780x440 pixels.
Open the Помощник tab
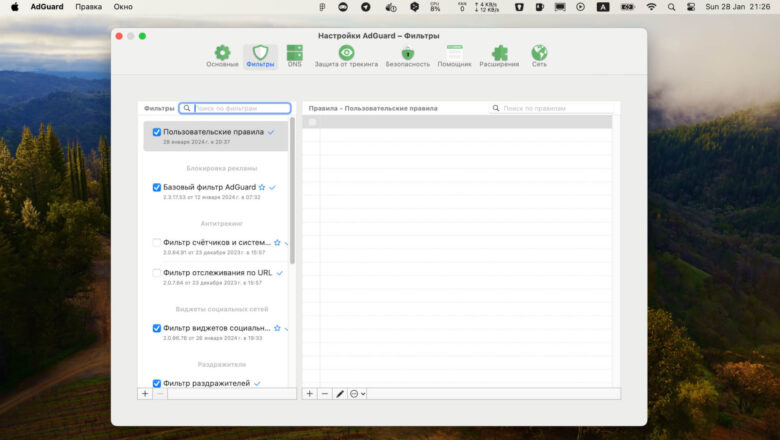point(454,56)
